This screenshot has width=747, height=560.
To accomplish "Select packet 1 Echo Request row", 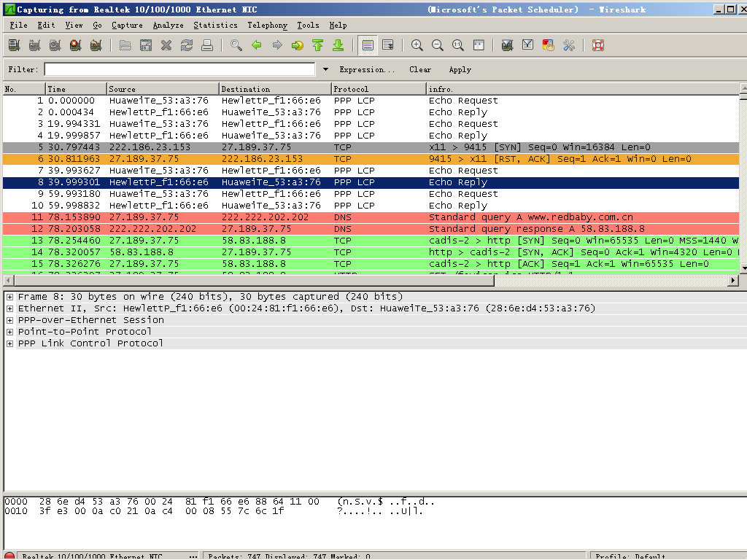I will (x=371, y=101).
